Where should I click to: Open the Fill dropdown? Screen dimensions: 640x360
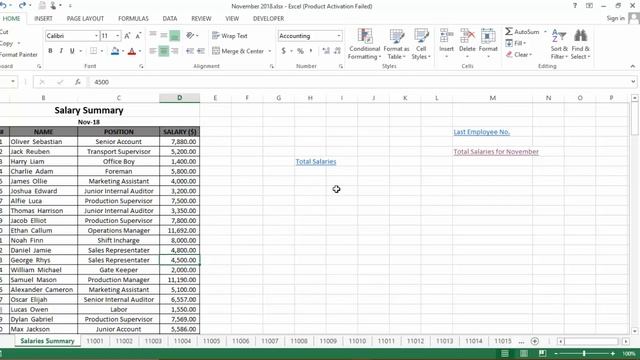pyautogui.click(x=516, y=43)
